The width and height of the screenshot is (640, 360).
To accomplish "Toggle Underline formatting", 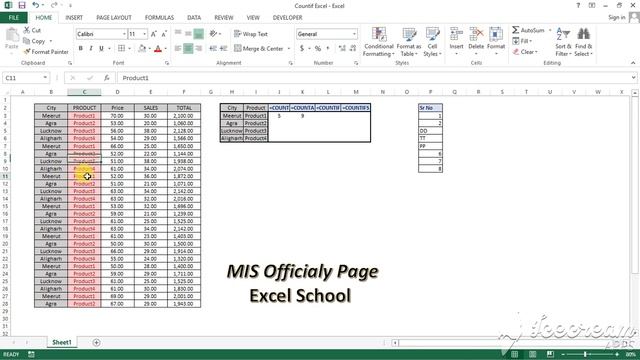I will 101,49.
